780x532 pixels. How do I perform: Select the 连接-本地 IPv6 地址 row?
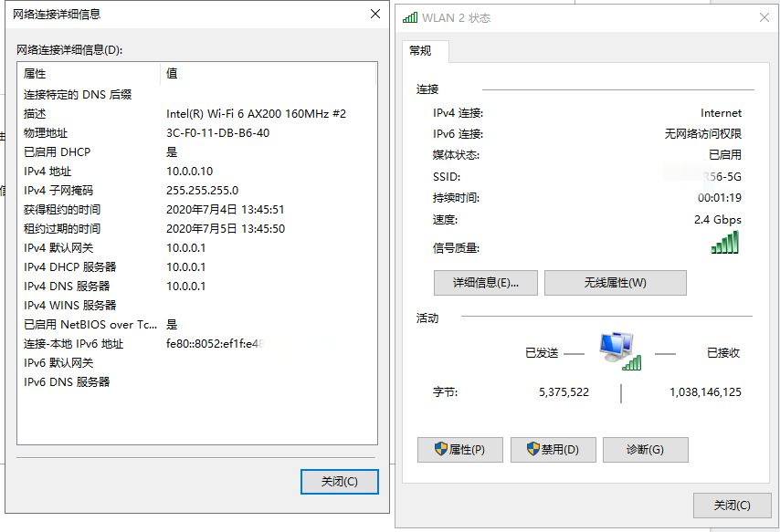click(x=197, y=343)
